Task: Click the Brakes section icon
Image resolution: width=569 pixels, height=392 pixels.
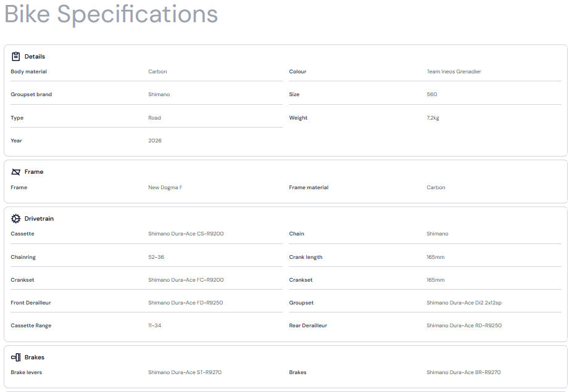Action: click(x=15, y=357)
